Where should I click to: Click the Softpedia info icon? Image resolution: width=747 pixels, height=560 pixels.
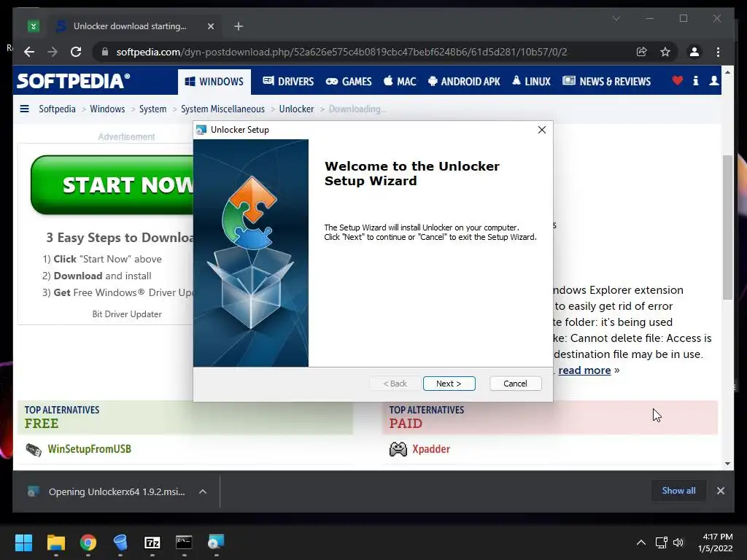pos(695,80)
